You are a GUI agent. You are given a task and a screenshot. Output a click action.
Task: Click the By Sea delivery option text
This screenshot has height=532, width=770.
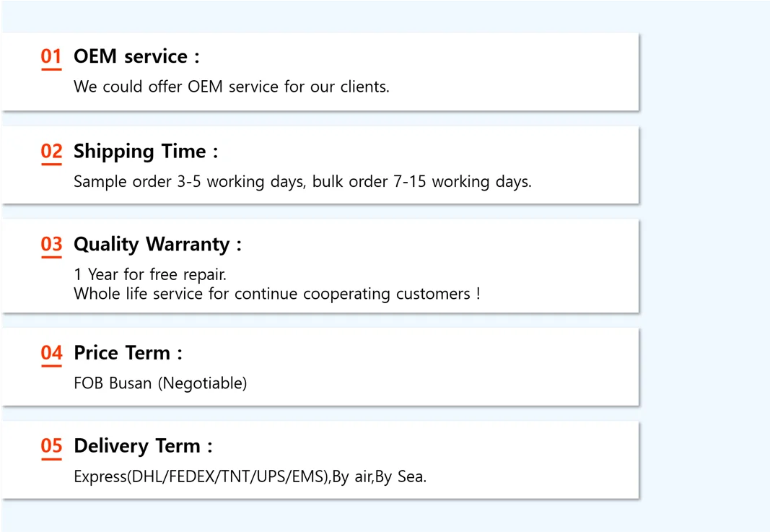(409, 477)
